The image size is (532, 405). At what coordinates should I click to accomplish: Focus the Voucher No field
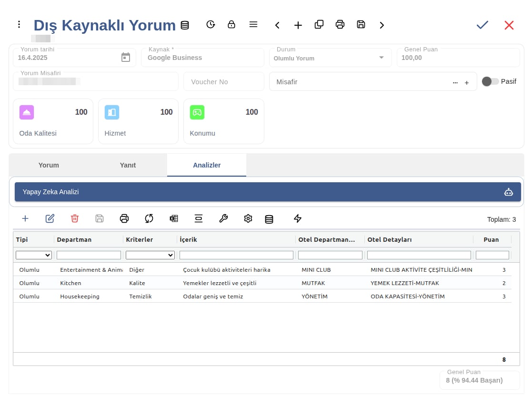[223, 81]
